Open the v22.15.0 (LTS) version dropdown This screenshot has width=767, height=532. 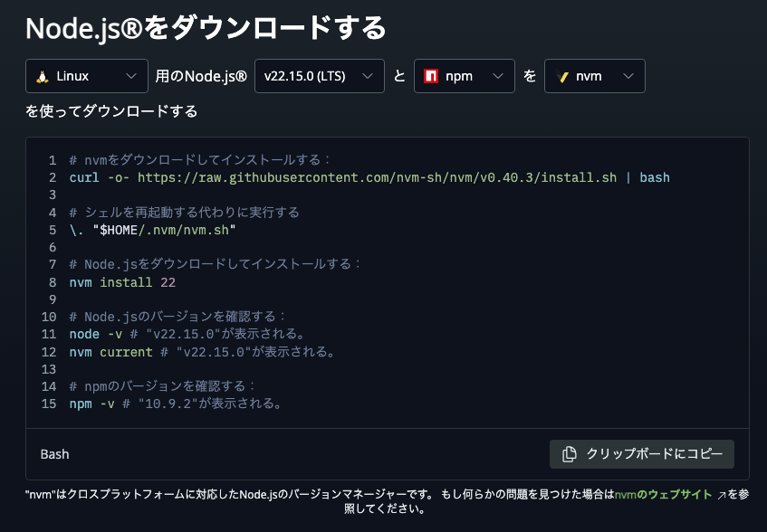click(x=320, y=76)
